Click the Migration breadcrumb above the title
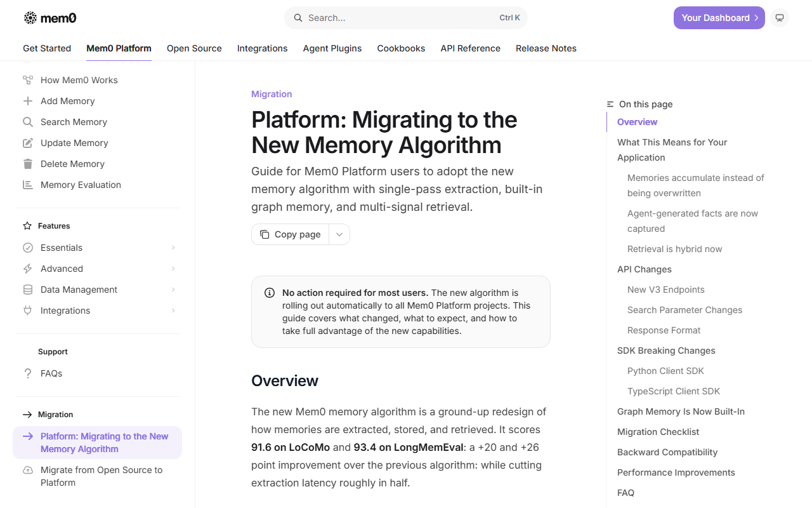This screenshot has width=812, height=508. click(272, 94)
